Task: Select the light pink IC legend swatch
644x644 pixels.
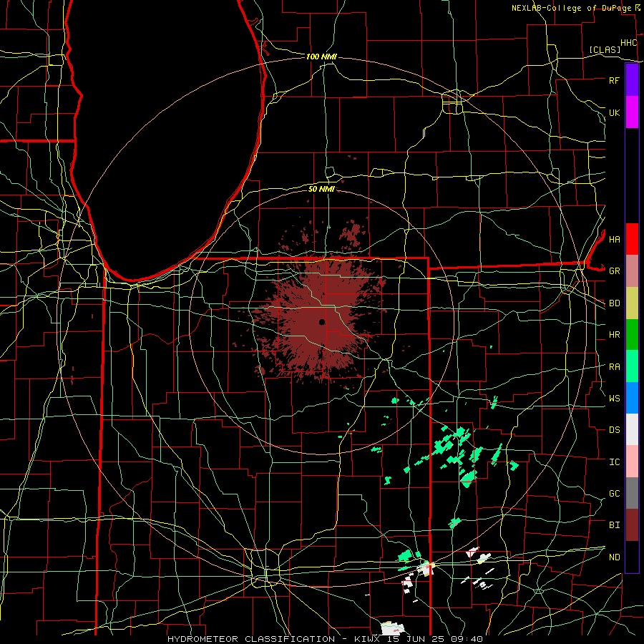Action: pyautogui.click(x=632, y=462)
